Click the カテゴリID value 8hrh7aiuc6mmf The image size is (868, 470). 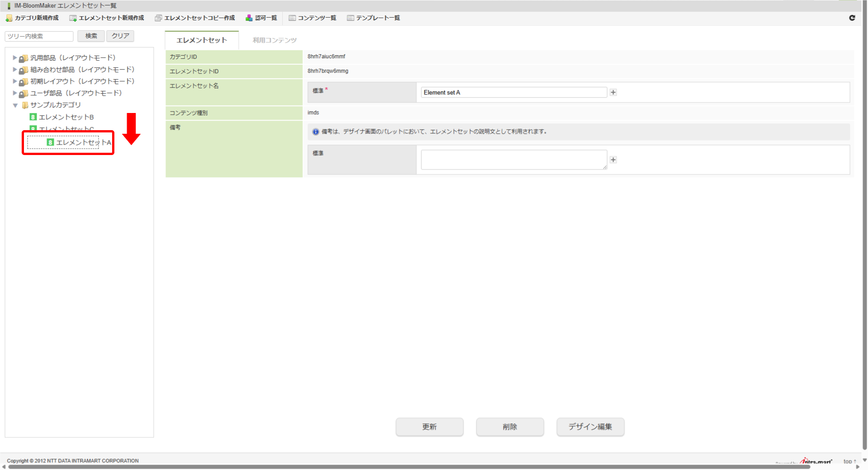pyautogui.click(x=326, y=56)
